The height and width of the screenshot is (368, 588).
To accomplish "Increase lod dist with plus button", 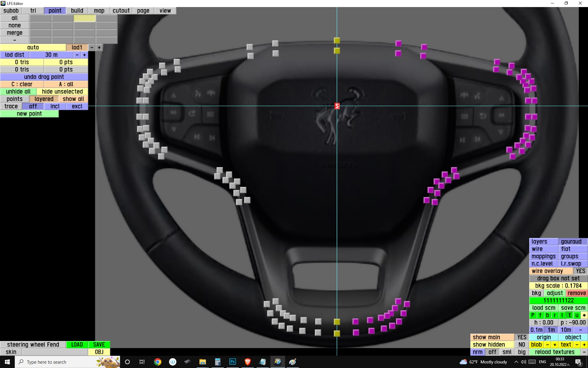I will coord(85,55).
